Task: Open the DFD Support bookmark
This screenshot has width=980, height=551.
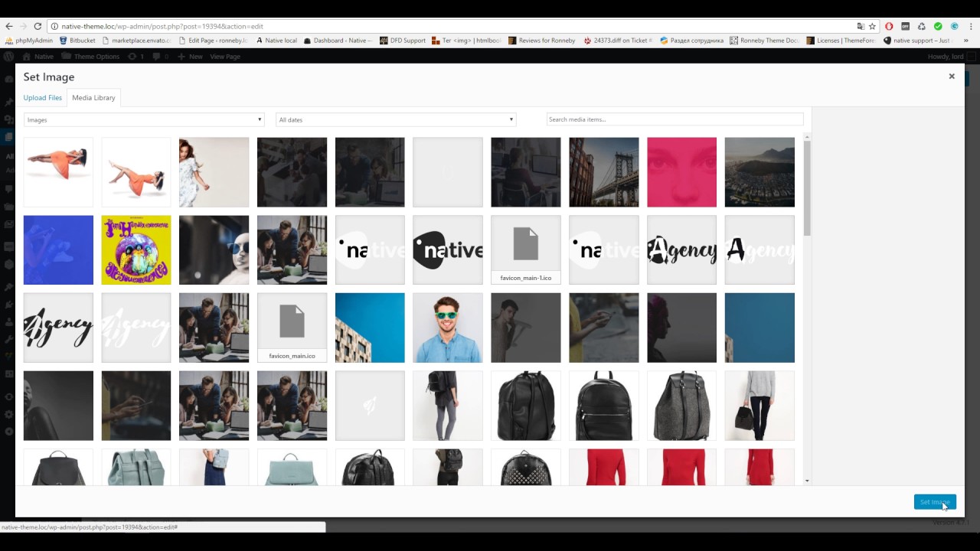Action: coord(403,41)
